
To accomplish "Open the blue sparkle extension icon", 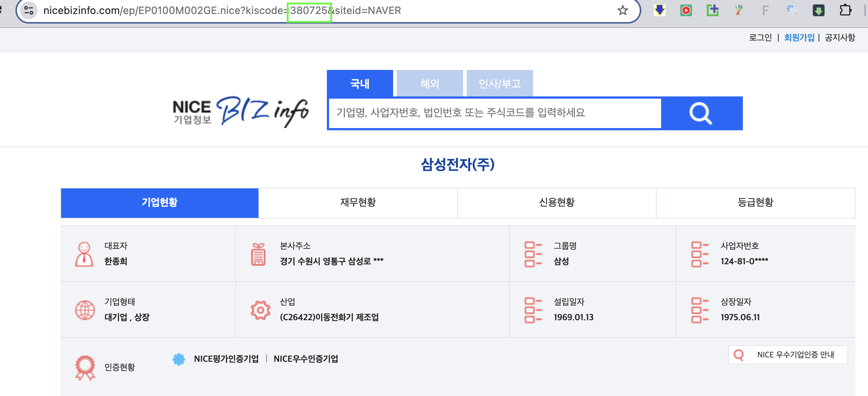I will point(792,10).
